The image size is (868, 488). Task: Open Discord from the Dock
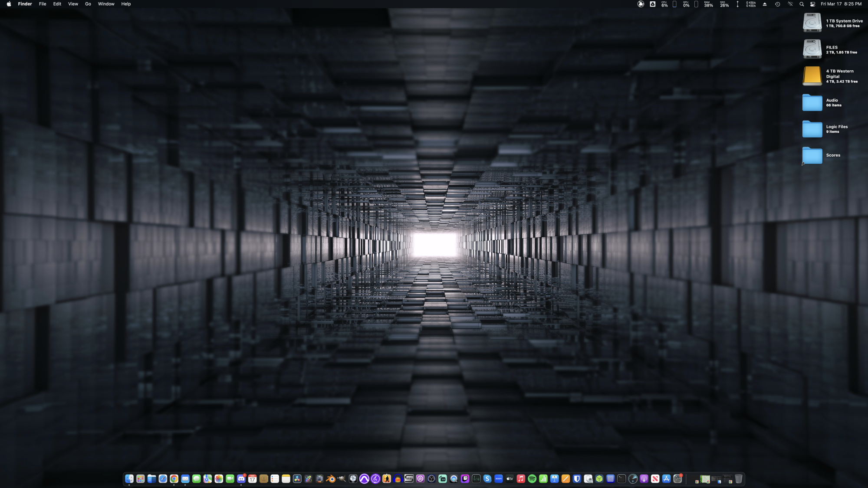[x=241, y=479]
